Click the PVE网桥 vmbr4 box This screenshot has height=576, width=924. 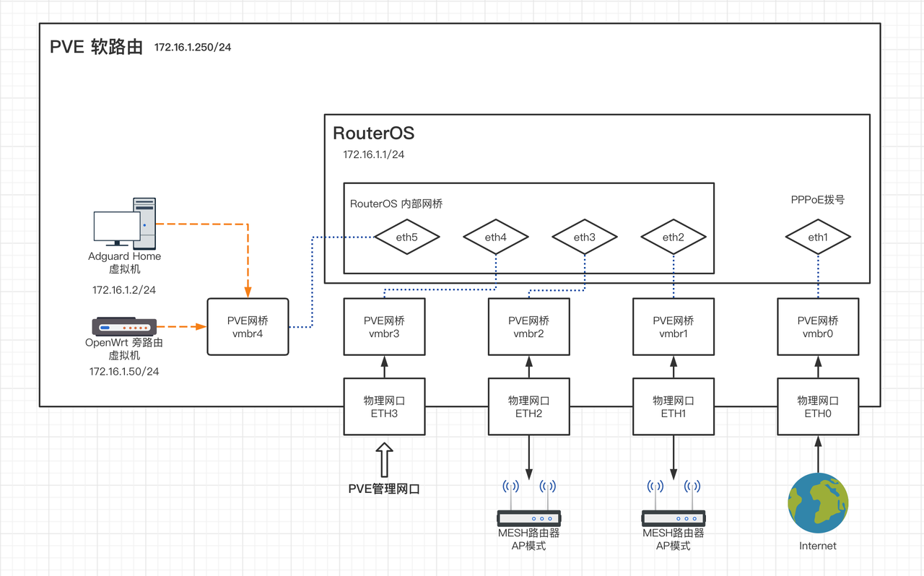(248, 326)
